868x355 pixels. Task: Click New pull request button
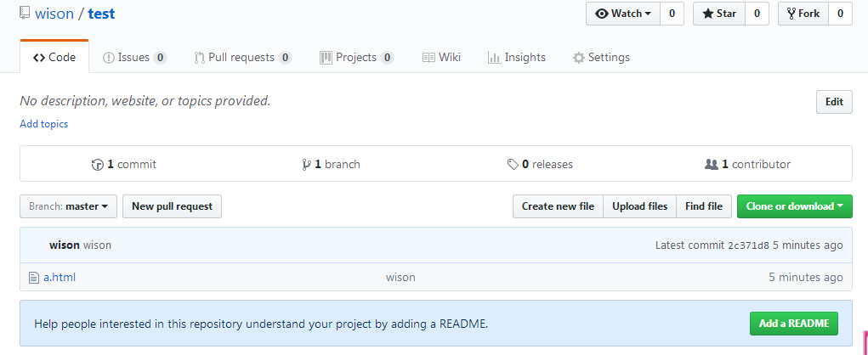point(173,206)
